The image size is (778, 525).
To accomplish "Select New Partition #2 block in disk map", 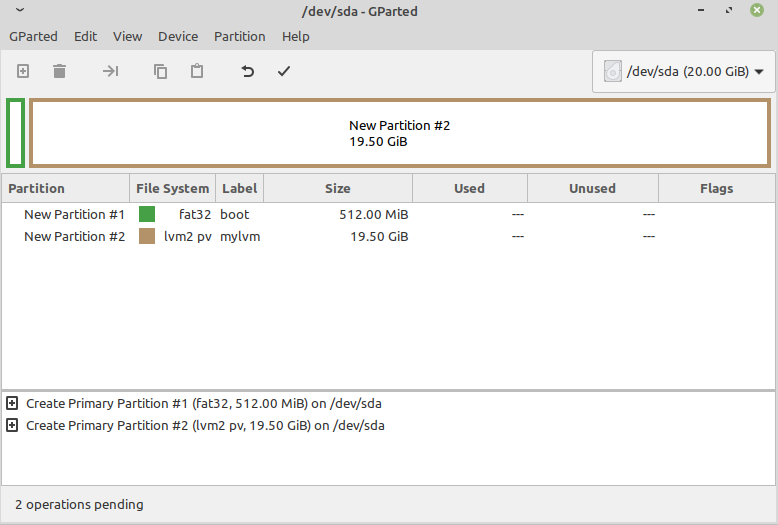I will tap(399, 133).
